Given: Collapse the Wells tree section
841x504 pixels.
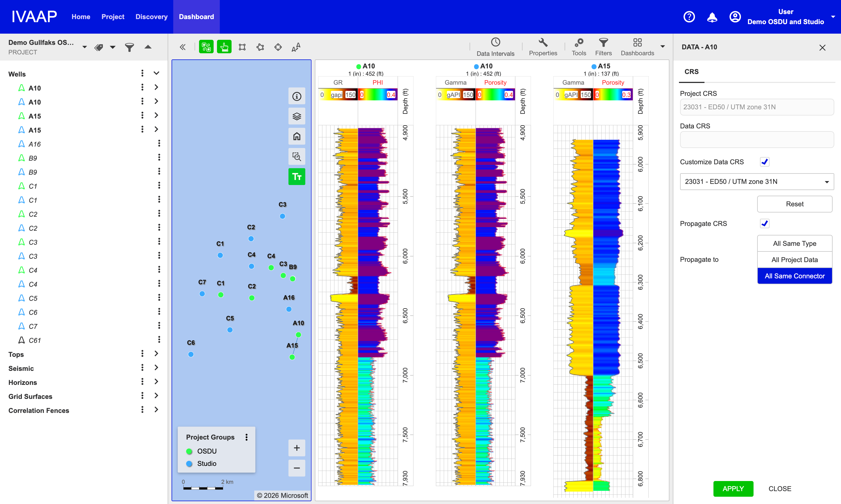Looking at the screenshot, I should coord(156,73).
